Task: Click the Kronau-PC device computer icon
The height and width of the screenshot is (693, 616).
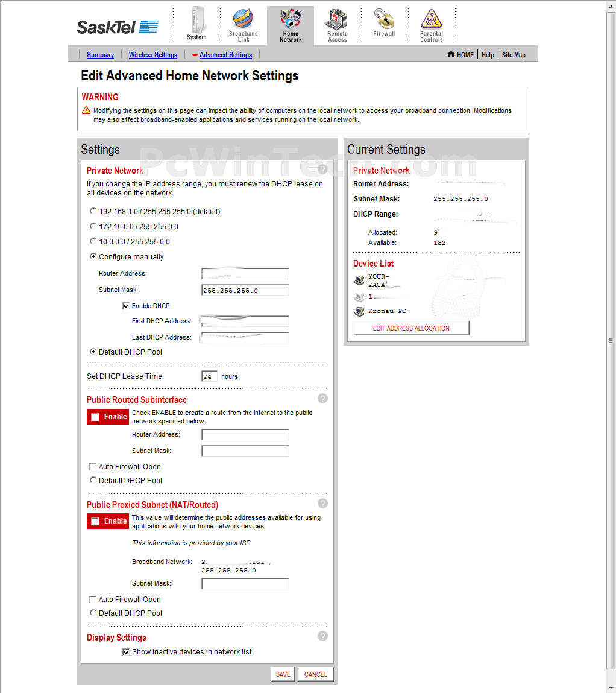Action: pos(359,312)
